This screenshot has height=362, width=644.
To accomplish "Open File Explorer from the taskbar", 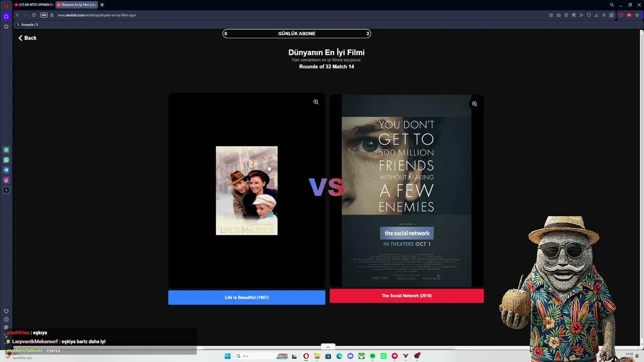I will pyautogui.click(x=317, y=356).
